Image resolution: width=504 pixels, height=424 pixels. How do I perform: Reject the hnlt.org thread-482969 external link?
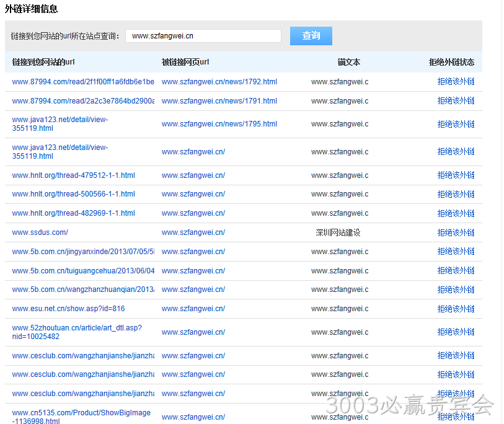pos(456,213)
